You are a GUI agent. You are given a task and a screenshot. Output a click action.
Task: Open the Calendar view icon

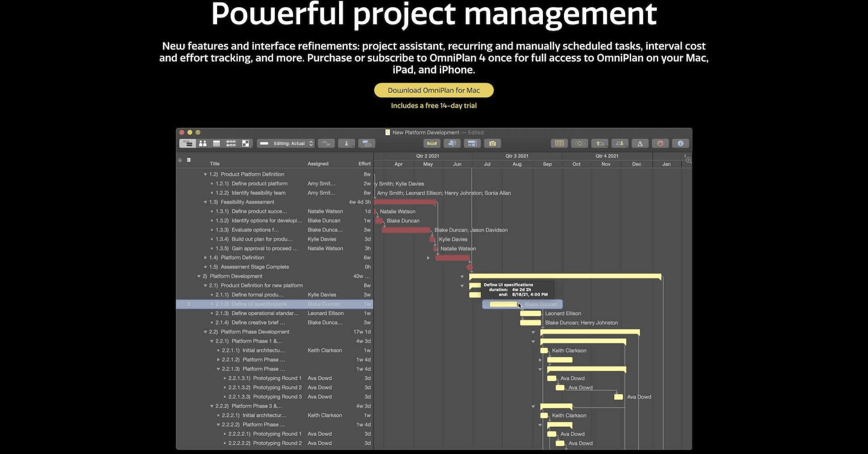217,144
